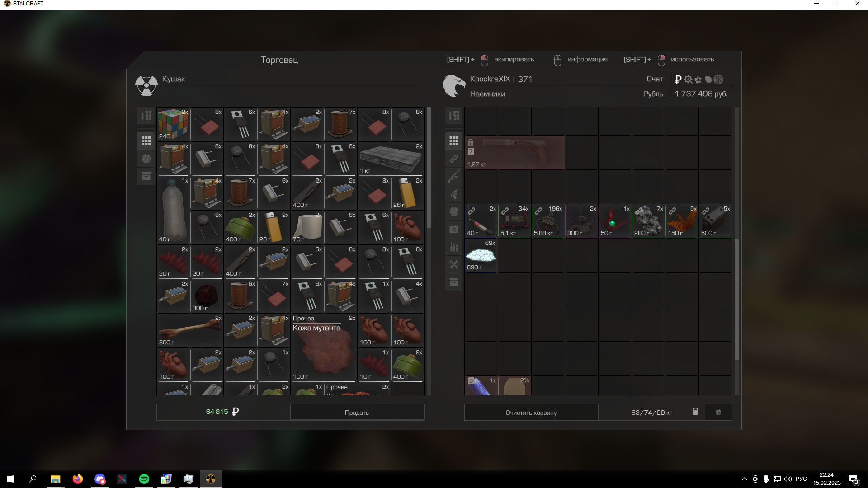The image size is (868, 488).
Task: Click player inventory sort icon
Action: 454,116
